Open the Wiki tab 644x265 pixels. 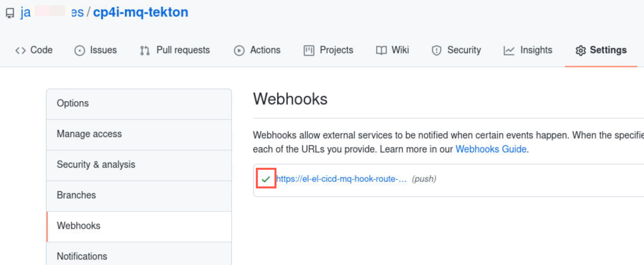[392, 50]
